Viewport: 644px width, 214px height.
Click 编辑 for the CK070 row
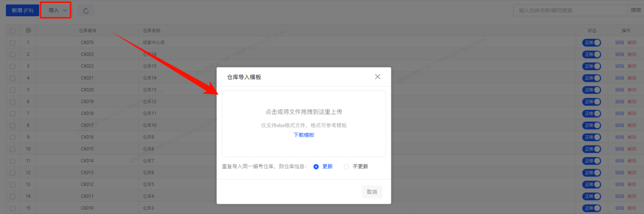619,43
